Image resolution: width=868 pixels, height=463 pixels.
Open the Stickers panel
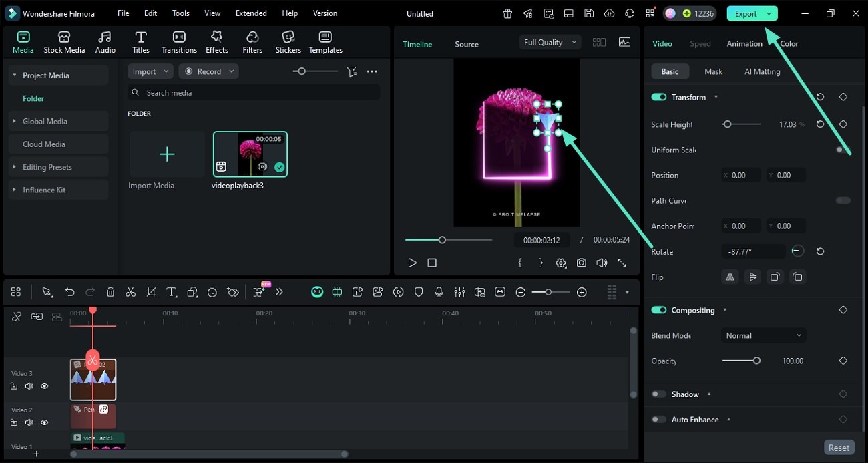[288, 42]
